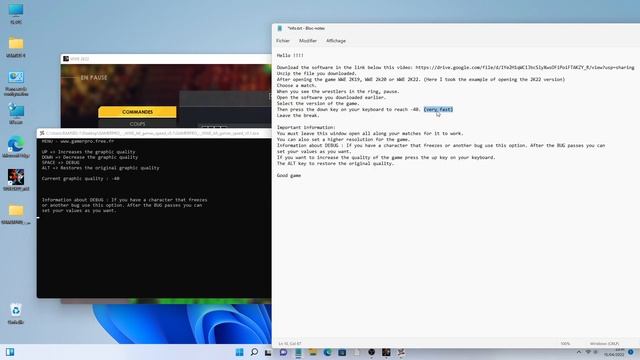Click "ALT => Restores the original graphic quality" line
Image resolution: width=640 pixels, height=360 pixels.
pos(100,168)
